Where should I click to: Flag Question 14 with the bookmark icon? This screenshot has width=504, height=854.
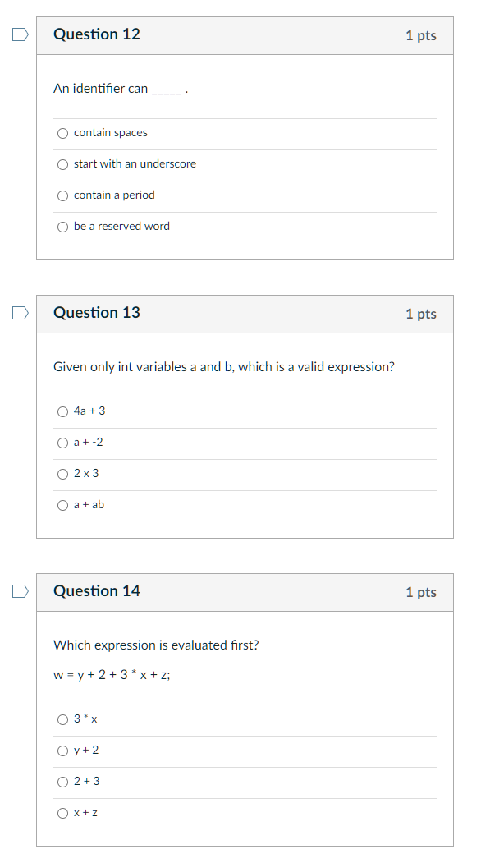pyautogui.click(x=21, y=591)
